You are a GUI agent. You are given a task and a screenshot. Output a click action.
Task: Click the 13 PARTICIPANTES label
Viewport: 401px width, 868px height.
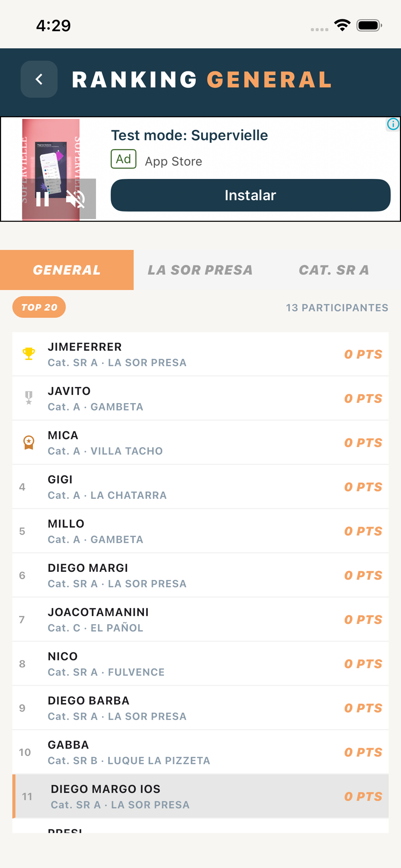coord(337,308)
